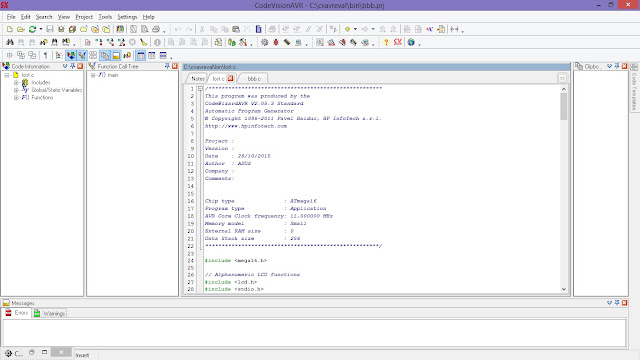The image size is (640, 360).
Task: Click the Undo arrow icon
Action: pos(178,29)
